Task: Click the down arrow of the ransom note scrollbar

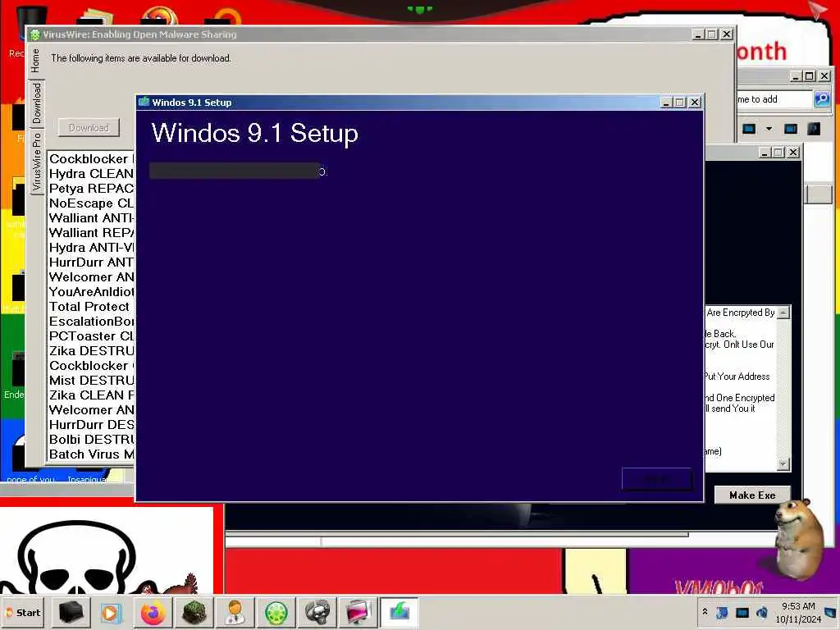Action: click(783, 464)
